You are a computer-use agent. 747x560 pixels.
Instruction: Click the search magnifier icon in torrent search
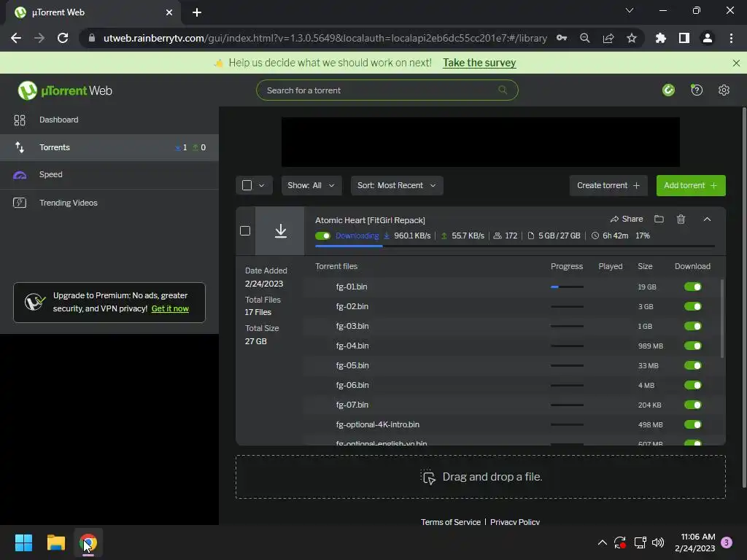(x=503, y=90)
